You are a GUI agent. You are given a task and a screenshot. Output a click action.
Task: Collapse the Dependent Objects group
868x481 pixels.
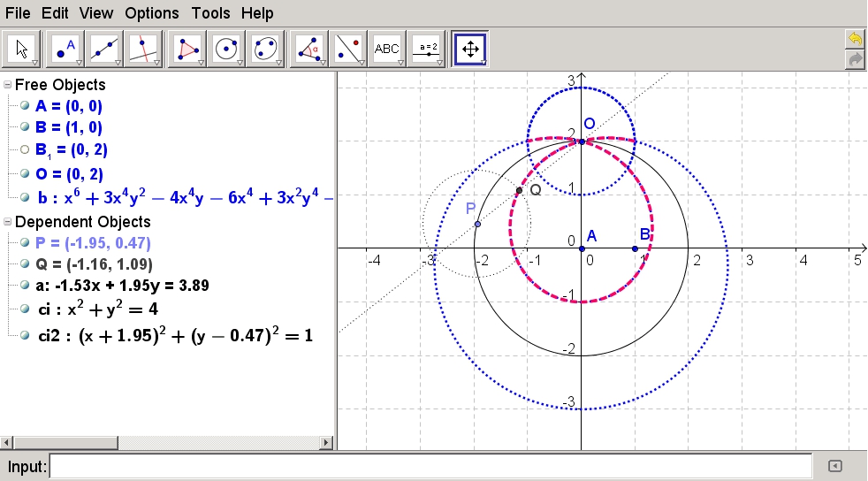point(8,222)
